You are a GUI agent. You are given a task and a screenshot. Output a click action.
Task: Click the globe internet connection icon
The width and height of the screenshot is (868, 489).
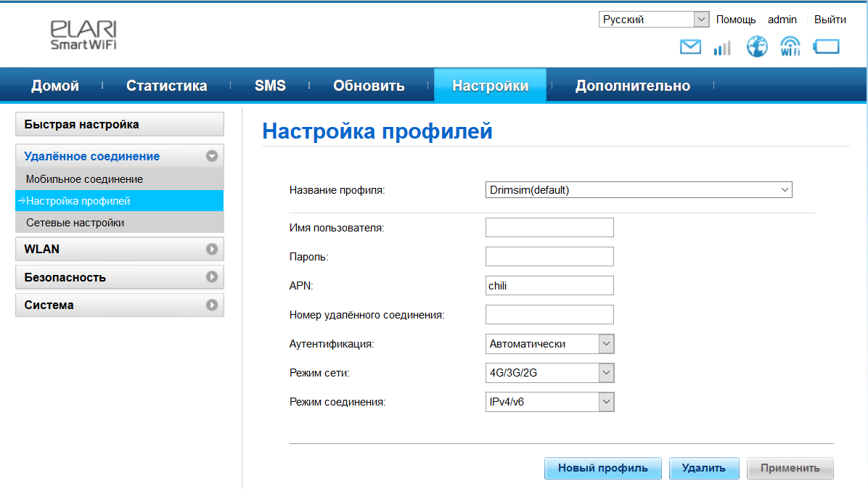click(757, 47)
